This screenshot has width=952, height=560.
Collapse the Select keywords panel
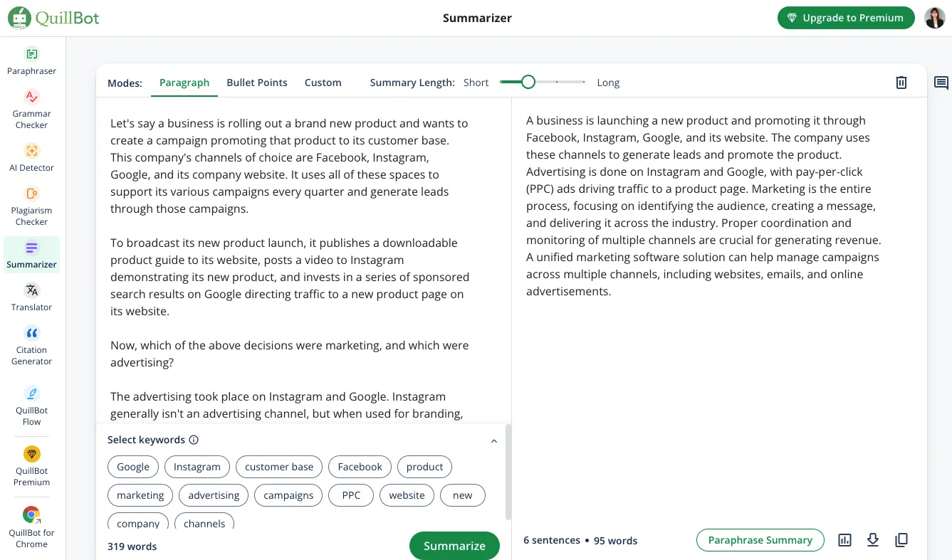pos(494,440)
